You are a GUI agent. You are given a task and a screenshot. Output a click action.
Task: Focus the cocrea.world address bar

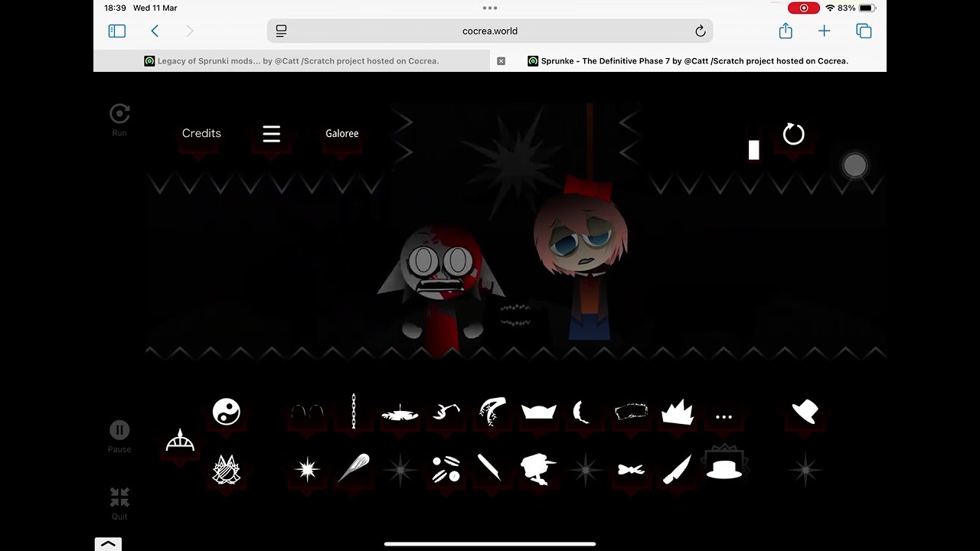pos(490,31)
